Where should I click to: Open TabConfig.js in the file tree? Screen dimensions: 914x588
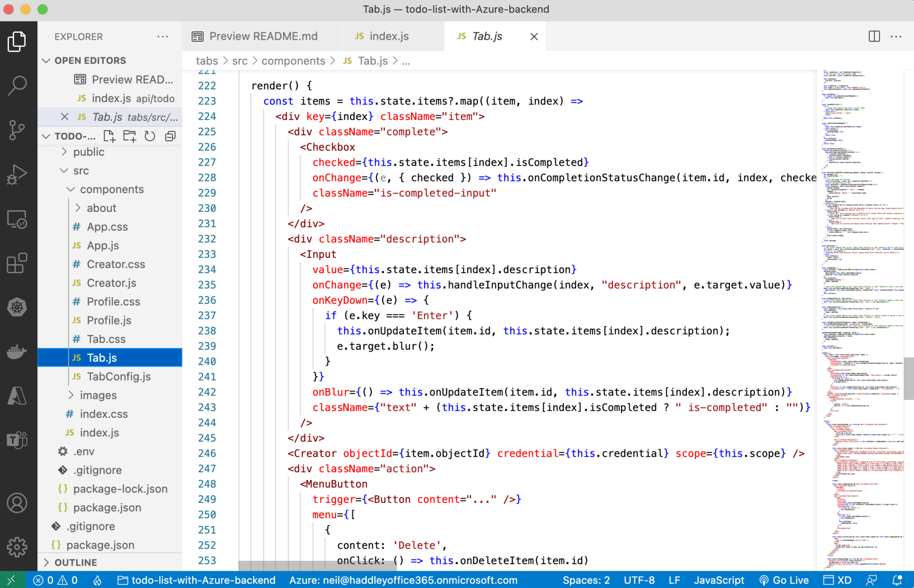tap(118, 377)
